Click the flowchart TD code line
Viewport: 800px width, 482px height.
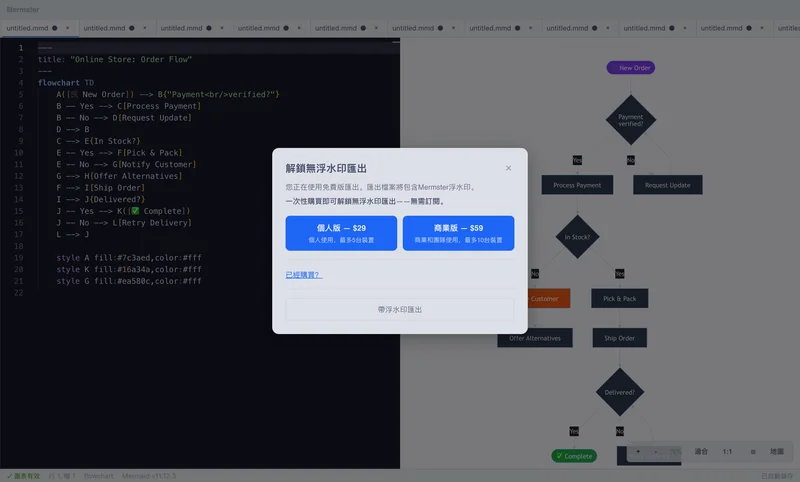coord(66,83)
